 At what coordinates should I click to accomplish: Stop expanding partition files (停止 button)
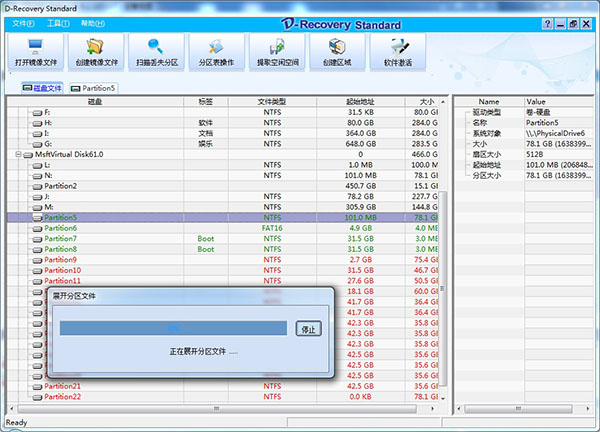(x=308, y=329)
